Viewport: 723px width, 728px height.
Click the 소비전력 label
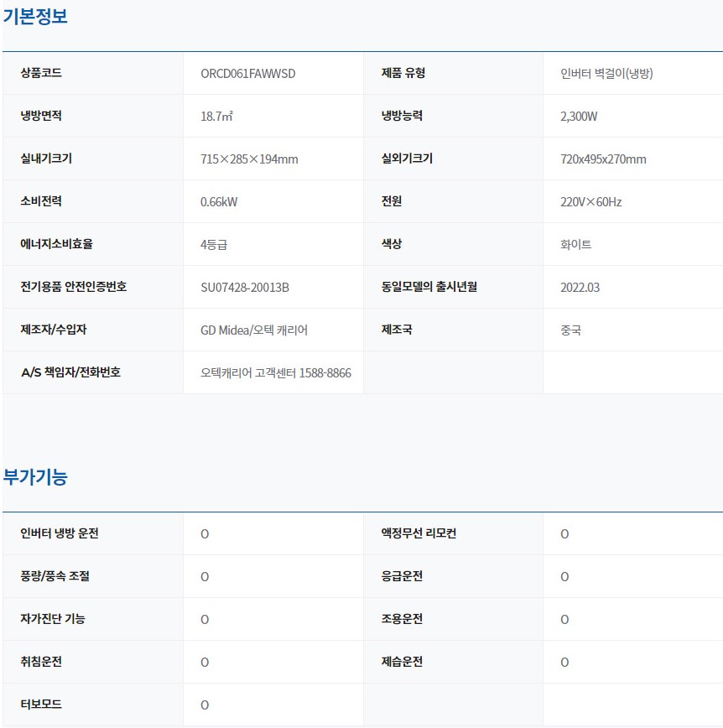(x=41, y=201)
